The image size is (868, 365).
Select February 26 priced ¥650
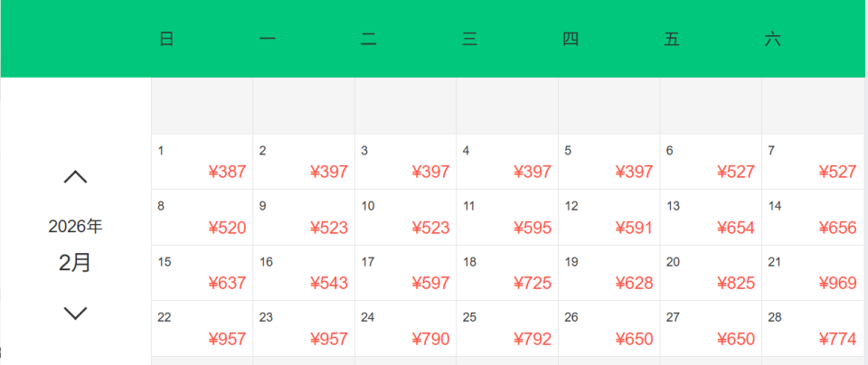pyautogui.click(x=609, y=329)
